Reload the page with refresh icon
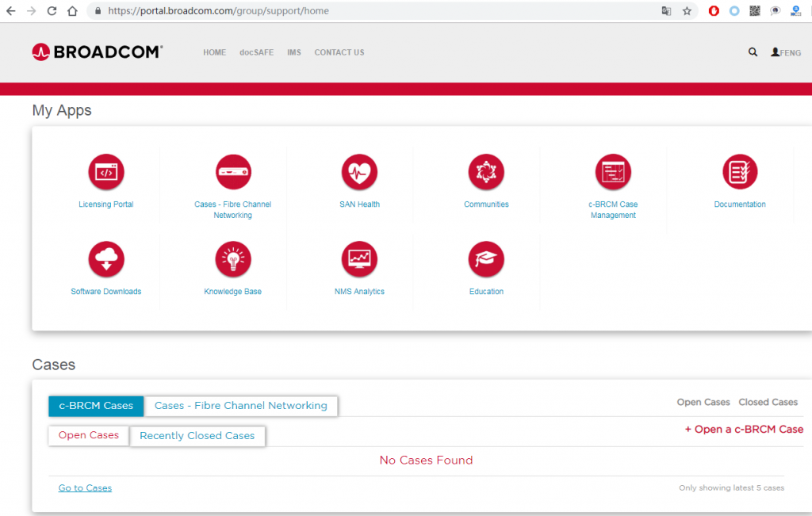 coord(52,11)
